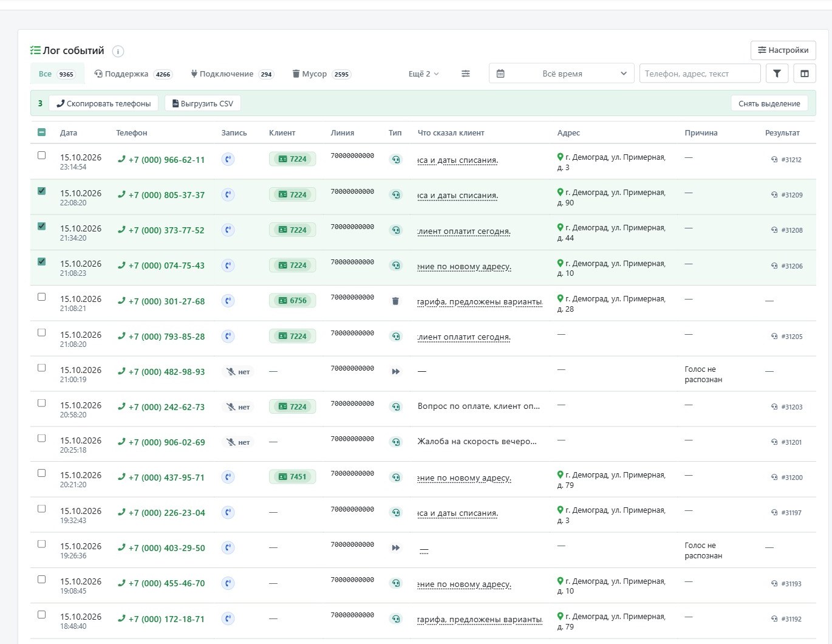Viewport: 832px width, 644px height.
Task: Check the row with +7 (000) 301-27-68
Action: tap(41, 297)
